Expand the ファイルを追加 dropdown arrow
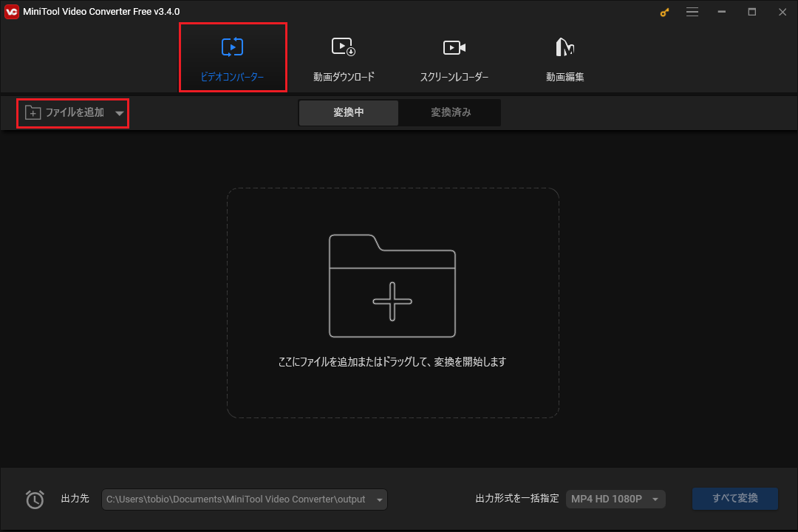The height and width of the screenshot is (532, 798). 119,113
